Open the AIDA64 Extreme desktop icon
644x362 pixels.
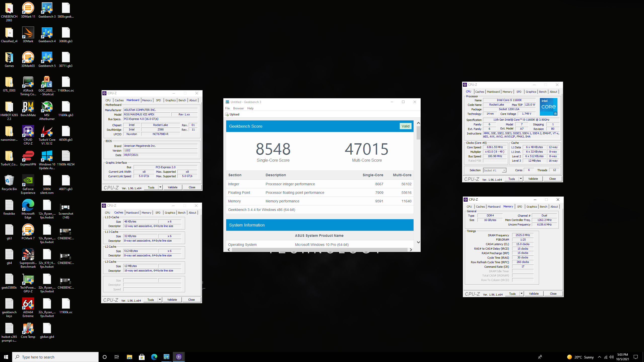[28, 308]
